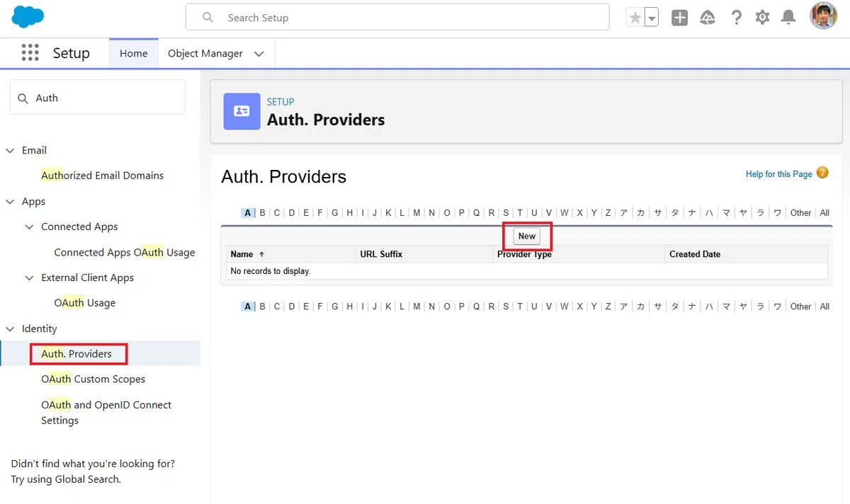Image resolution: width=850 pixels, height=504 pixels.
Task: Filter by letter P in bottom rolodex
Action: pos(462,307)
